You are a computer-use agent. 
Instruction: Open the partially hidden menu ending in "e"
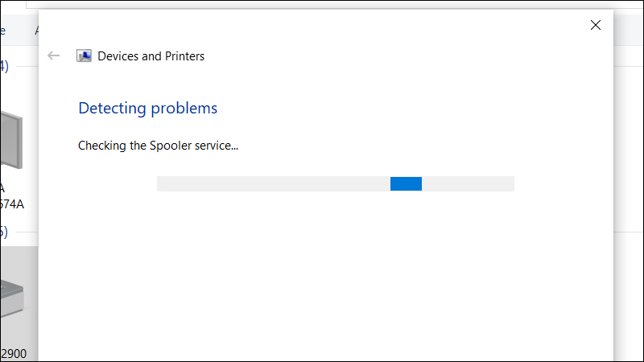[3, 31]
